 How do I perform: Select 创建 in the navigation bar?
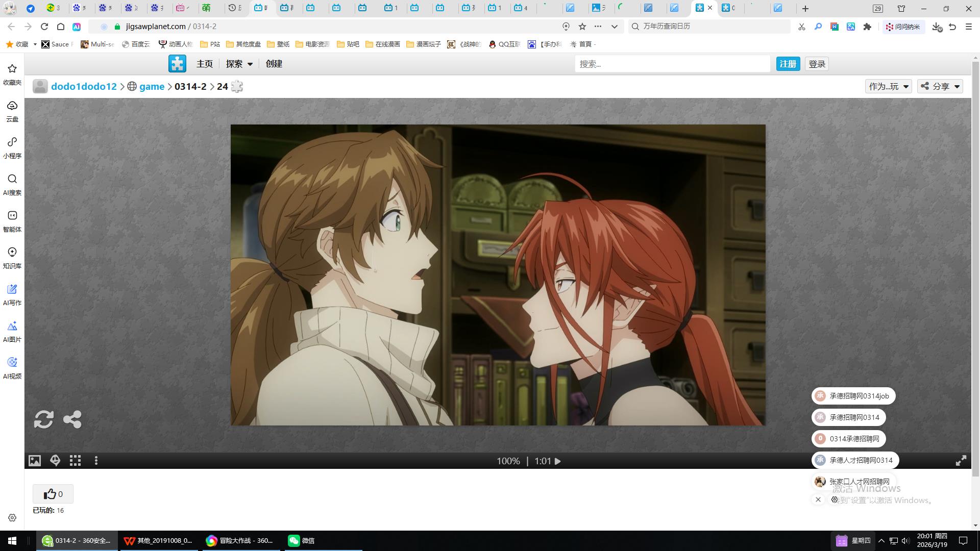(x=274, y=64)
